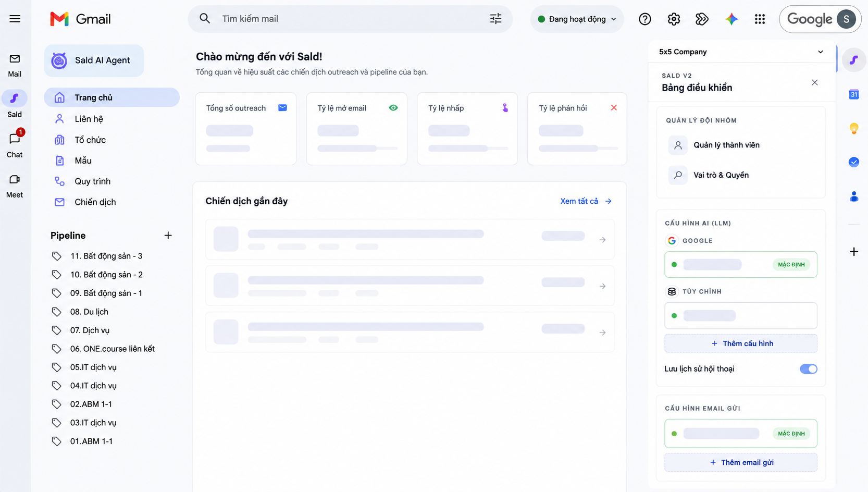Open Gmail settings gear

point(674,19)
